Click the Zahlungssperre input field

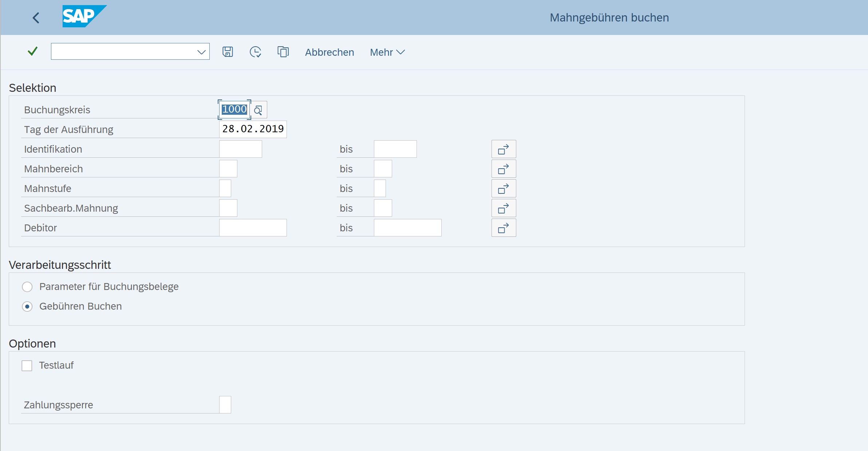(x=225, y=405)
